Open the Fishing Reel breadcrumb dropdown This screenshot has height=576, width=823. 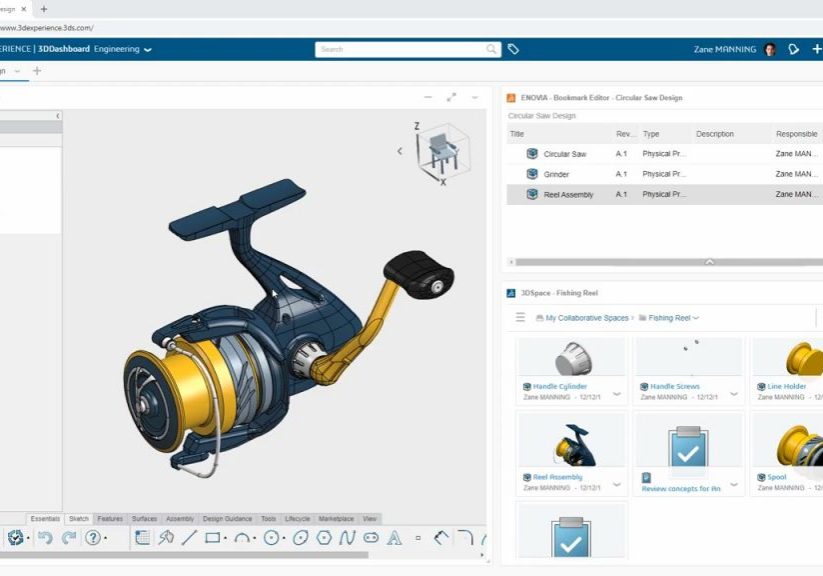click(x=697, y=317)
